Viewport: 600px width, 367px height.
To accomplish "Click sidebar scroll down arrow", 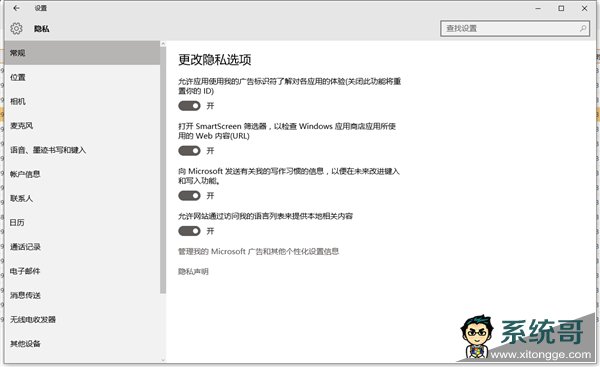I will point(163,359).
